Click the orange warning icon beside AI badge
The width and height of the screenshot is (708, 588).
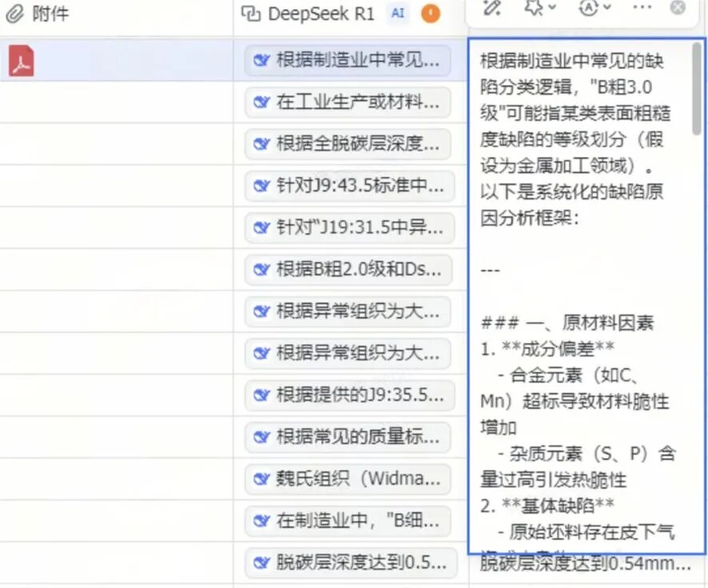pyautogui.click(x=431, y=14)
